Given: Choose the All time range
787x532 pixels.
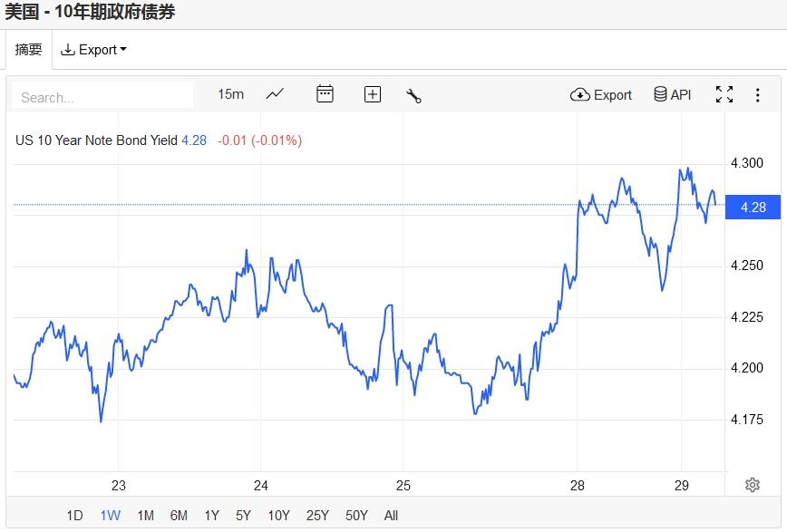Looking at the screenshot, I should point(391,516).
